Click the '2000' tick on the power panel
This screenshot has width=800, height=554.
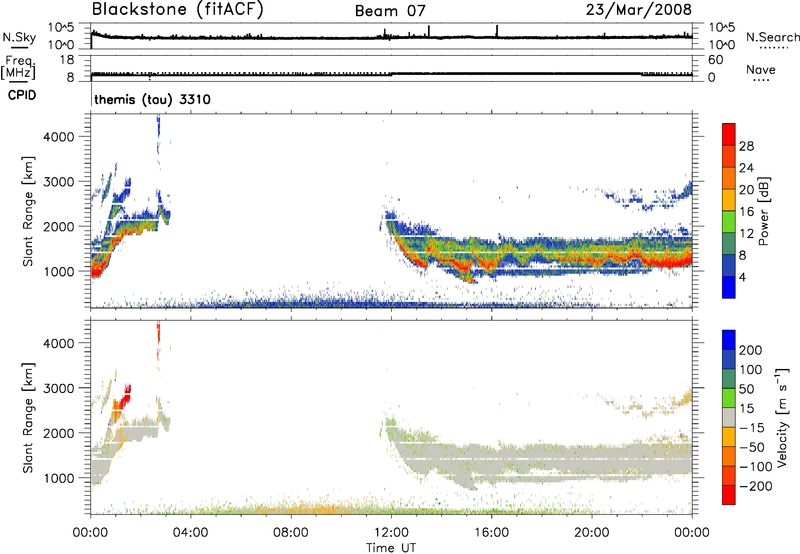[59, 226]
